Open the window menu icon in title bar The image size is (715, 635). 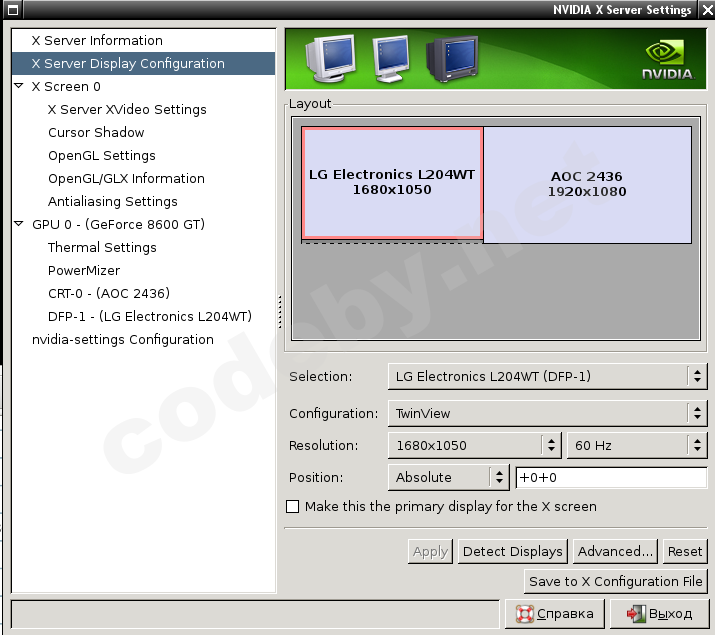coord(13,10)
